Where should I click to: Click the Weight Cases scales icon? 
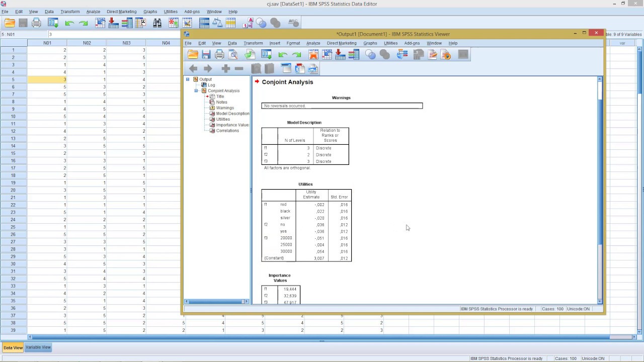217,23
